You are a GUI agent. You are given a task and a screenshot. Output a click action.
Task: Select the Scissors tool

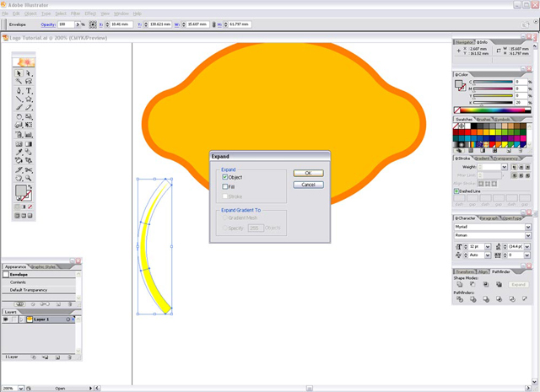pyautogui.click(x=29, y=170)
